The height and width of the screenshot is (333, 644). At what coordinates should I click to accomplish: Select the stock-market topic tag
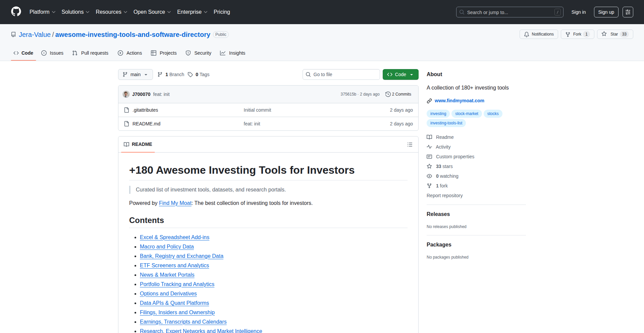467,114
